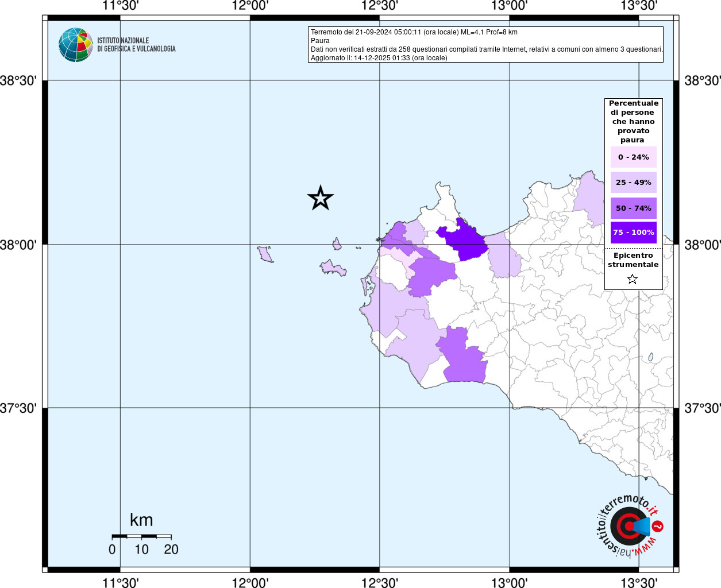Viewport: 721px width, 588px height.
Task: Click the small blue lake inland
Action: [x=650, y=357]
